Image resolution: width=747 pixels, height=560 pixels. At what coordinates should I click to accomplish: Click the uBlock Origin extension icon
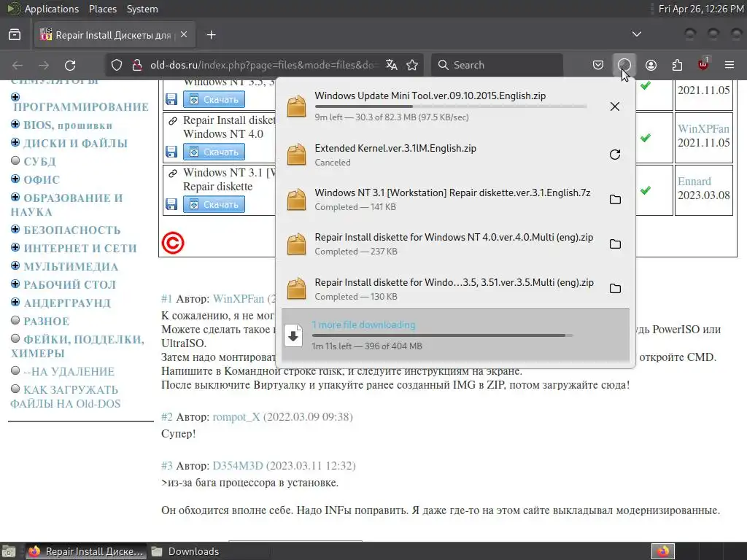click(703, 64)
